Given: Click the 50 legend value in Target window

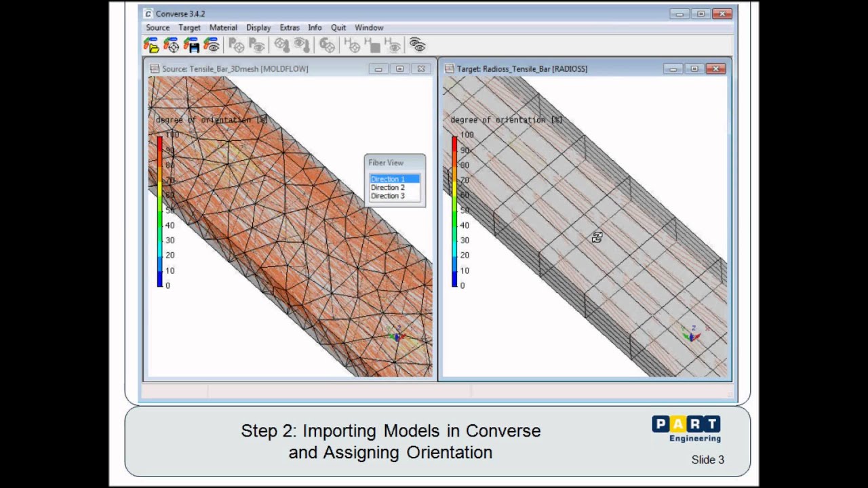Looking at the screenshot, I should [465, 210].
